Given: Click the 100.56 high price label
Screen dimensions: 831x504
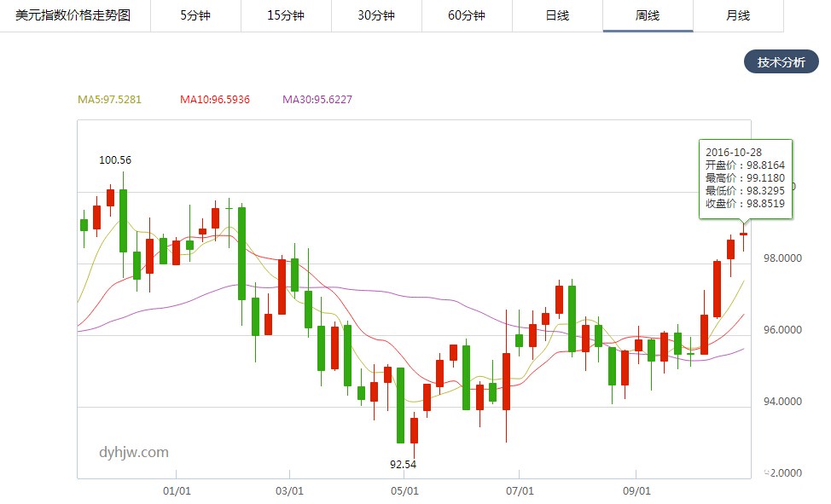Looking at the screenshot, I should click(x=115, y=159).
